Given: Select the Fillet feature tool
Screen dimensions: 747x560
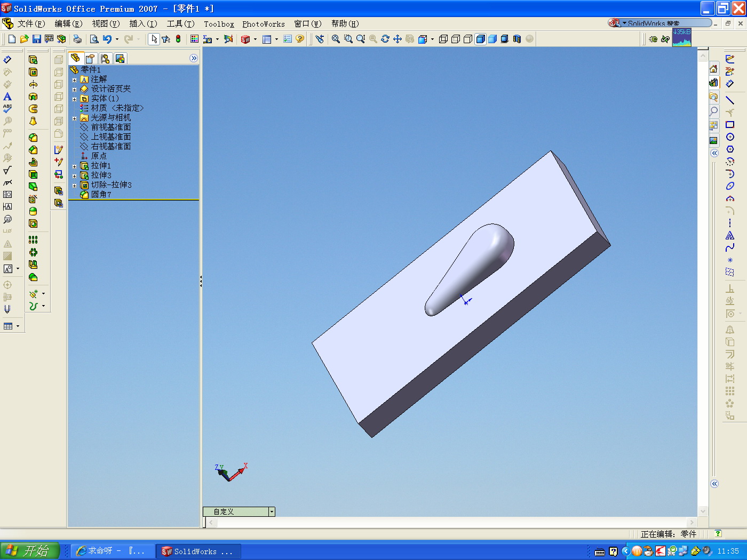Looking at the screenshot, I should (33, 138).
